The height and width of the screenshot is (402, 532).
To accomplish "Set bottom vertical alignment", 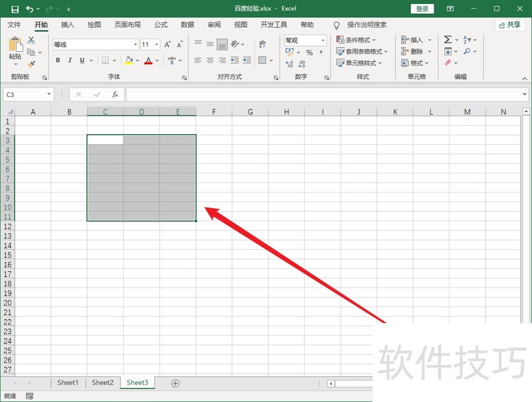I will click(x=222, y=45).
